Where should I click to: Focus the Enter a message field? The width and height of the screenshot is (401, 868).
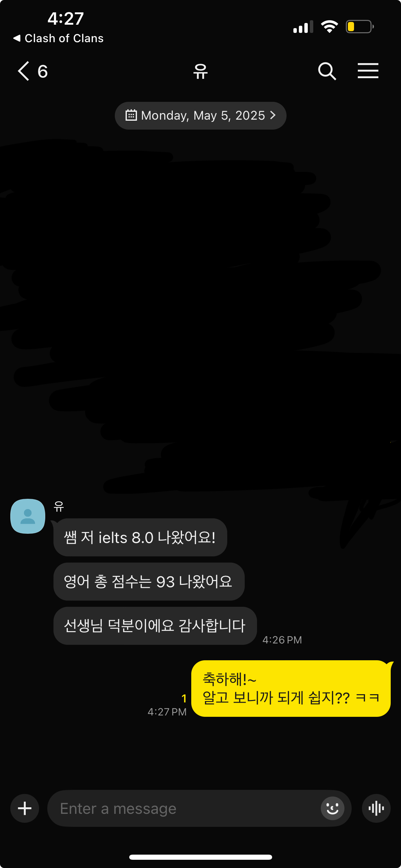coord(185,808)
